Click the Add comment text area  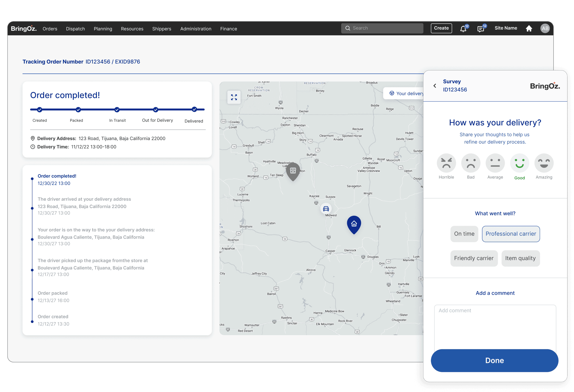(x=495, y=327)
